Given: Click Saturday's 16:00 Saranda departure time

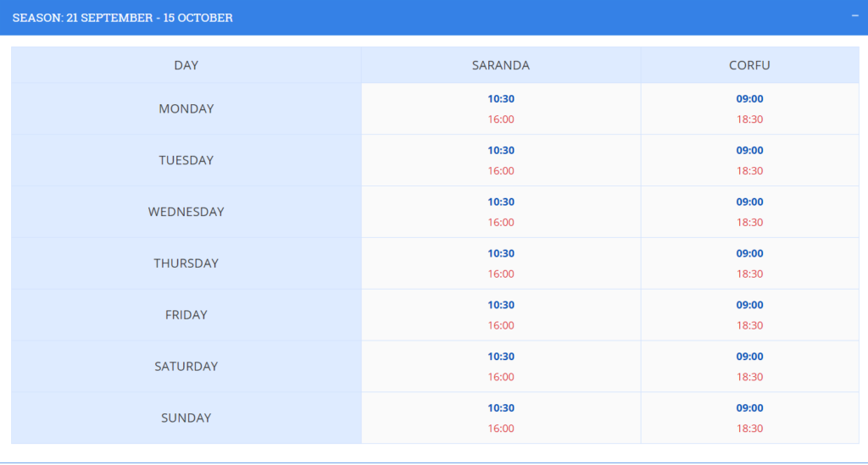Looking at the screenshot, I should coord(500,378).
